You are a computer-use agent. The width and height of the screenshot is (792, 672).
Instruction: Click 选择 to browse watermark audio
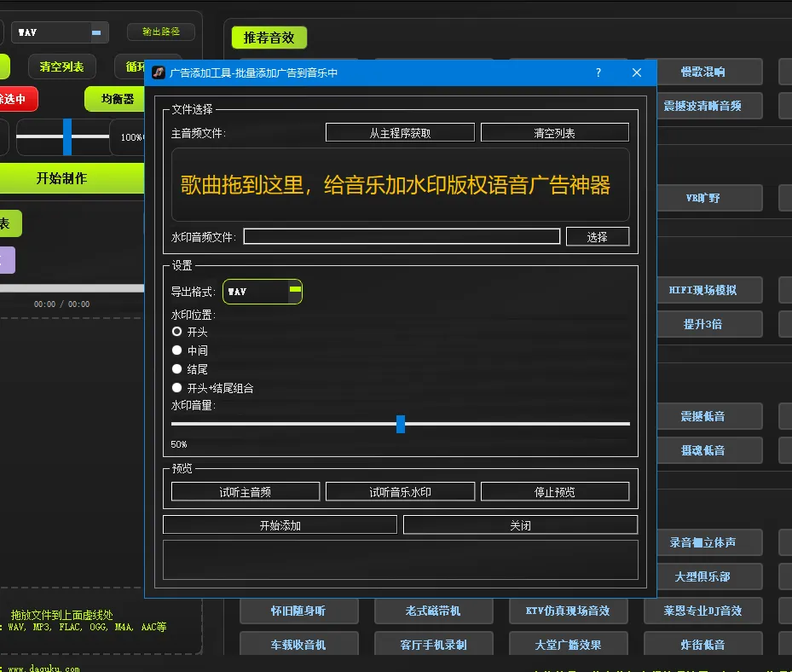click(598, 236)
